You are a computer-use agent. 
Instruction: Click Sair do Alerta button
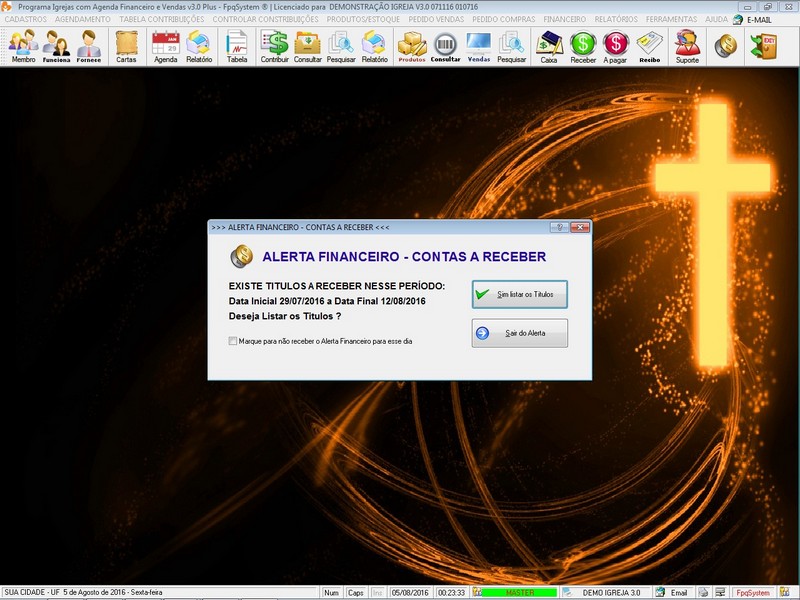pyautogui.click(x=519, y=333)
